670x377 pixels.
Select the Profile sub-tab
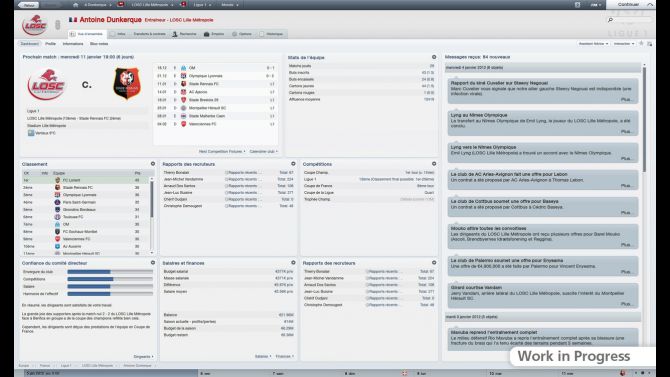[50, 44]
